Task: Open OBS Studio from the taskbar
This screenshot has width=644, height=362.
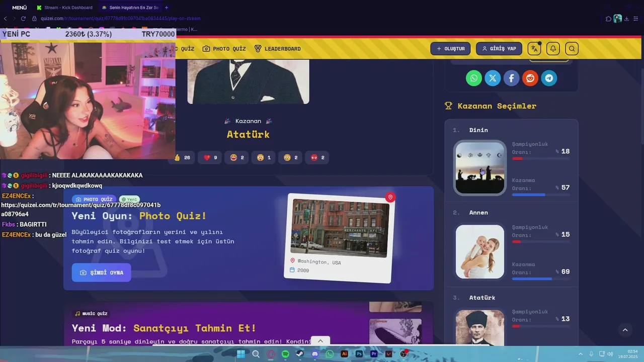Action: pyautogui.click(x=404, y=354)
